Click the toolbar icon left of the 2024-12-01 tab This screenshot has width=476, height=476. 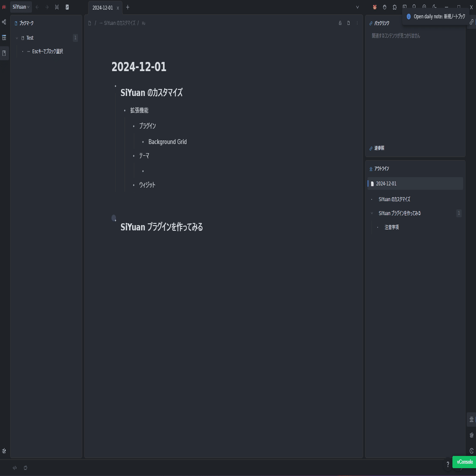click(x=67, y=7)
